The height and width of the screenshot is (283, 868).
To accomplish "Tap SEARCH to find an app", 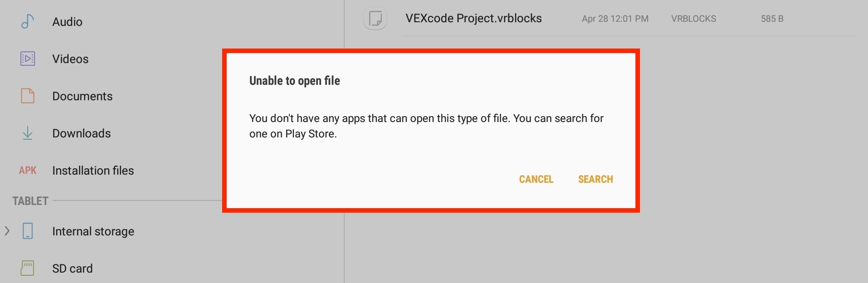I will tap(595, 179).
